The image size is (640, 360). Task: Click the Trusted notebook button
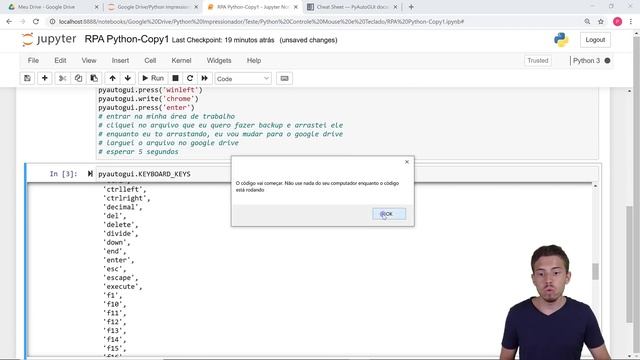[538, 61]
